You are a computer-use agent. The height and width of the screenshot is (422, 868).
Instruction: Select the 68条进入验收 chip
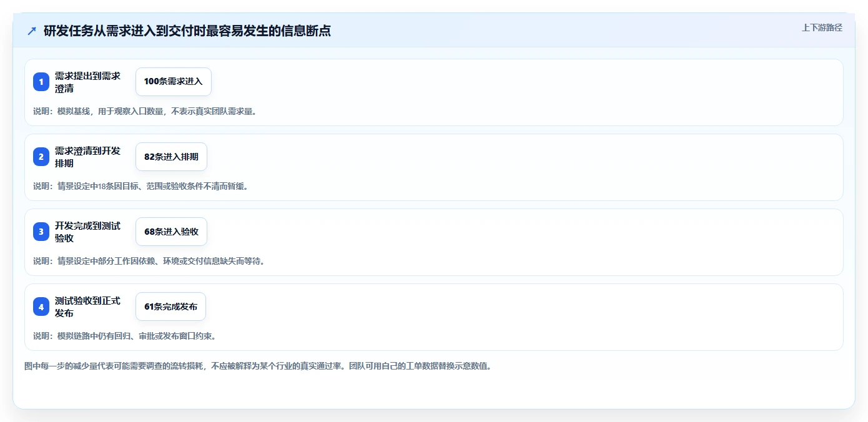click(x=171, y=232)
